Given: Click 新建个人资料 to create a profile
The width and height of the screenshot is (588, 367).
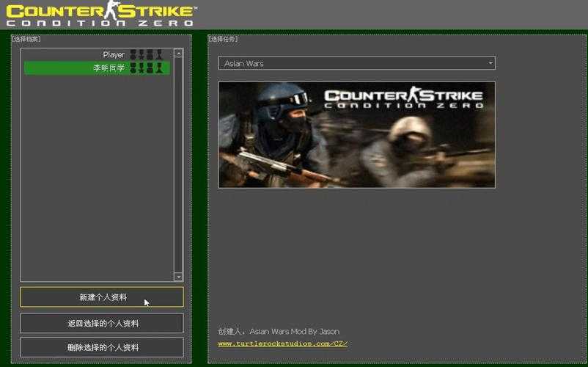Looking at the screenshot, I should [102, 297].
